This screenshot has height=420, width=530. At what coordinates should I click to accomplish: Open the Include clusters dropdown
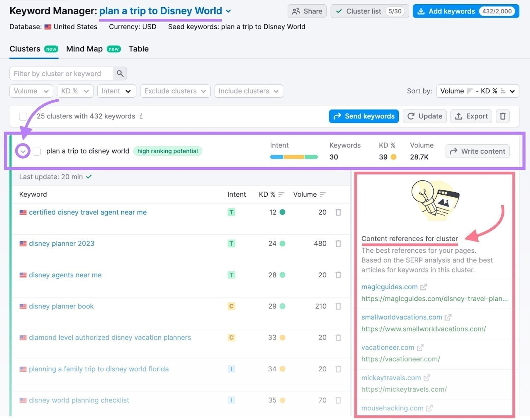pyautogui.click(x=249, y=91)
